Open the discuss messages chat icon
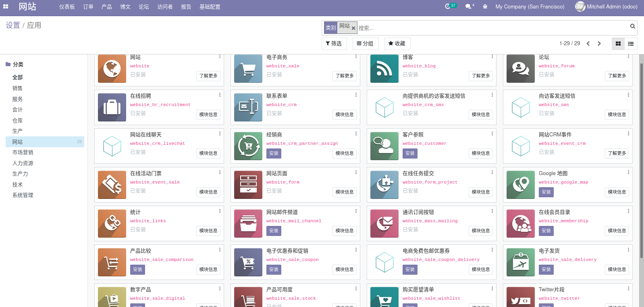The width and height of the screenshot is (644, 307). click(x=468, y=6)
